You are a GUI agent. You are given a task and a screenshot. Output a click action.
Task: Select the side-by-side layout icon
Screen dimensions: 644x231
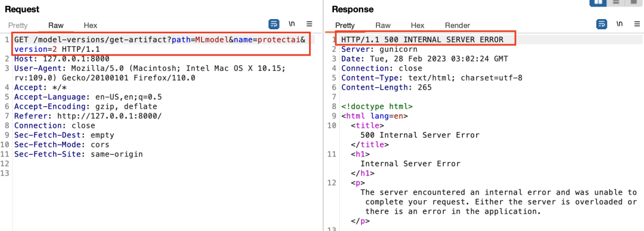[599, 2]
